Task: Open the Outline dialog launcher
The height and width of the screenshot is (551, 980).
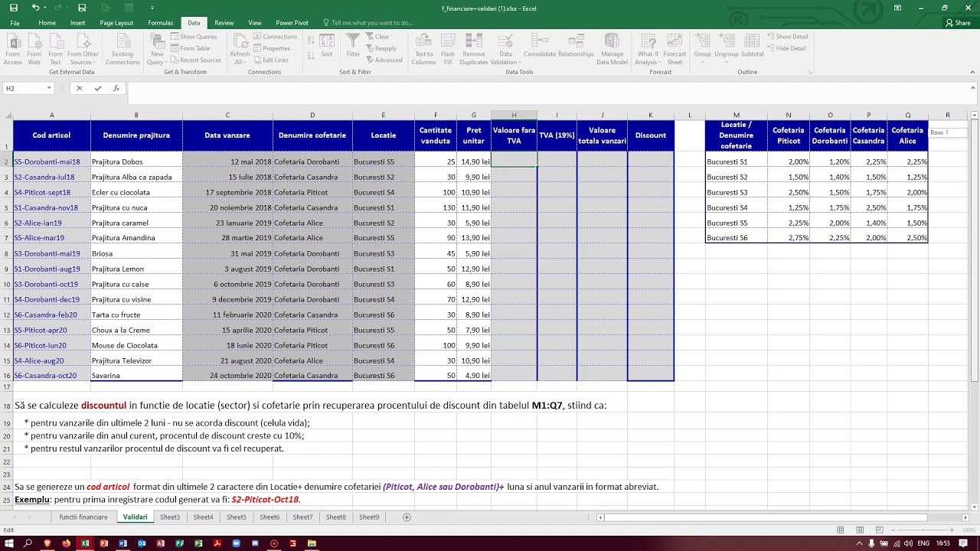Action: click(810, 72)
